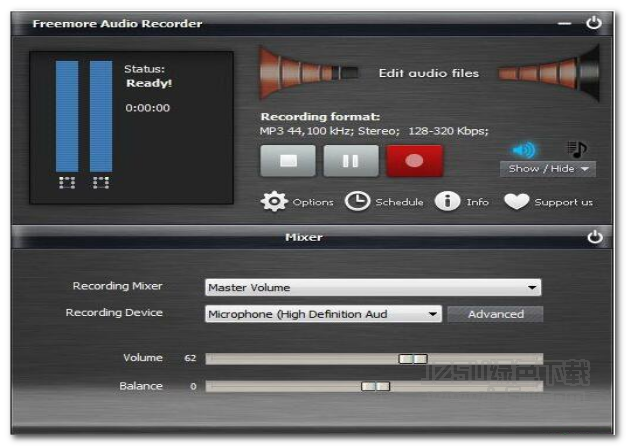Click the Recording format: heading
The height and width of the screenshot is (446, 626).
pyautogui.click(x=320, y=117)
